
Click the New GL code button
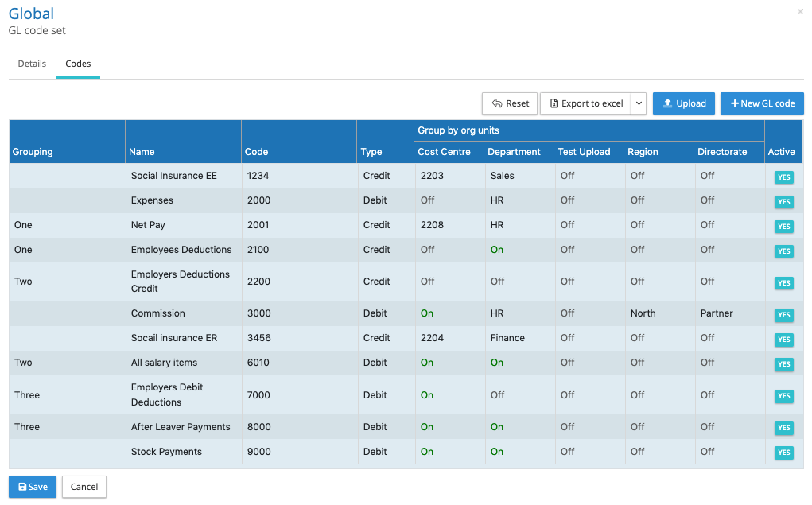point(762,103)
